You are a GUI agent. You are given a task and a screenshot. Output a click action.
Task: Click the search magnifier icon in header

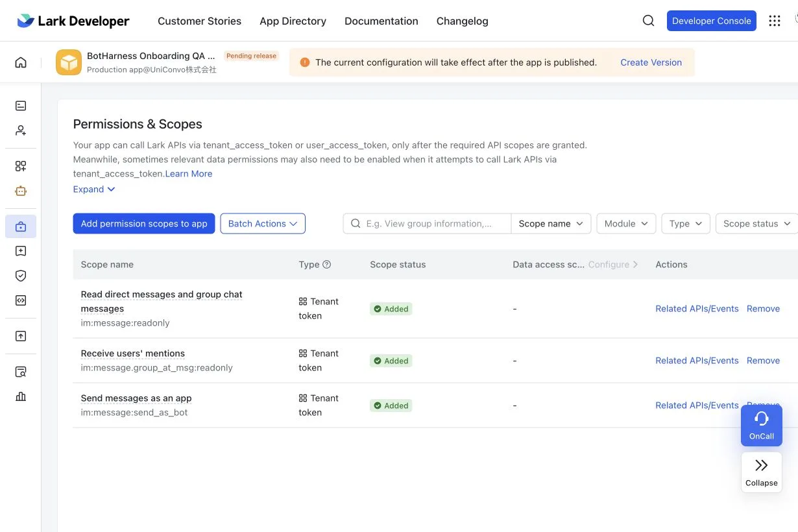(x=648, y=21)
